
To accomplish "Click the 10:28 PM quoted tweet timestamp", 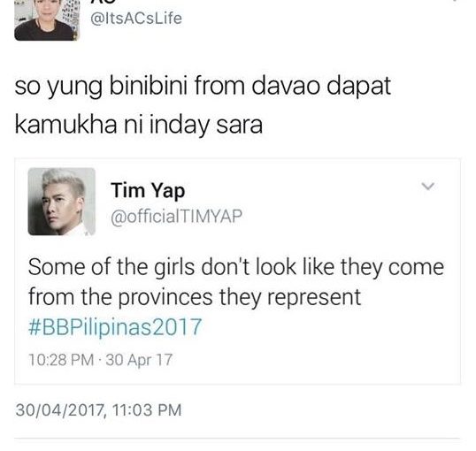I will click(61, 360).
